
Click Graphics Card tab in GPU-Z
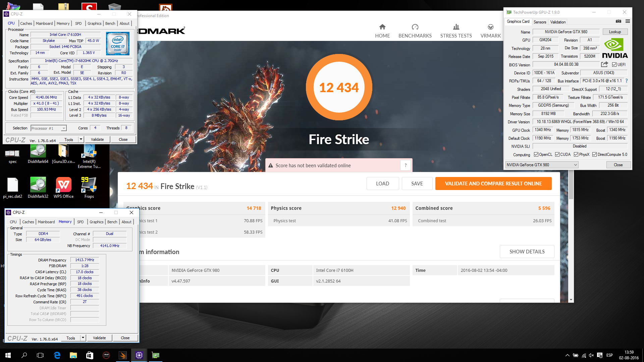point(518,21)
